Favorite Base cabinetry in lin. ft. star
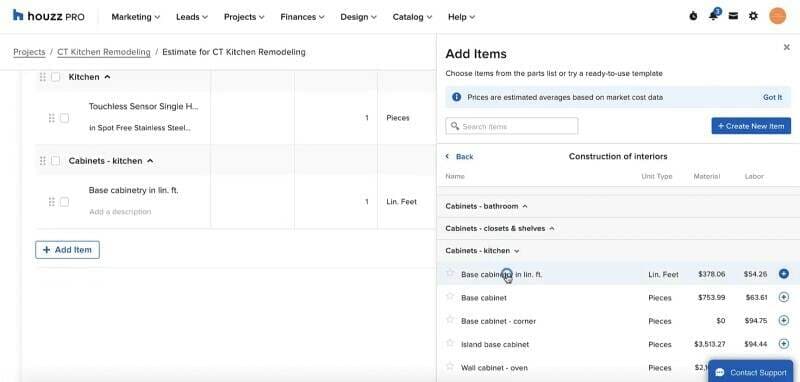This screenshot has height=382, width=800. pos(449,273)
